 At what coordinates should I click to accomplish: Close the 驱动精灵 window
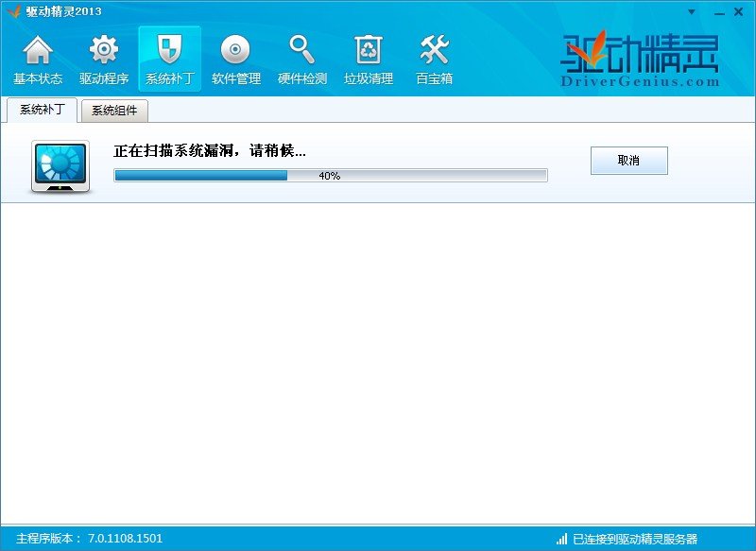pos(738,12)
